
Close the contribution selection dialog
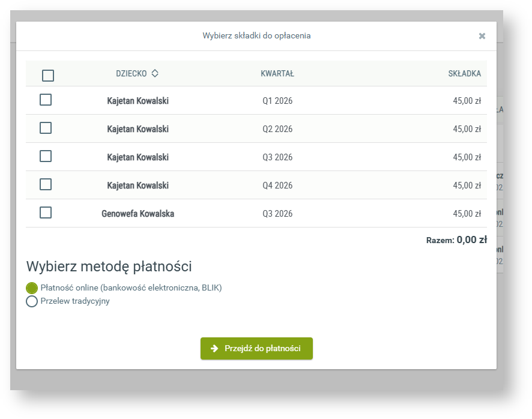point(482,36)
